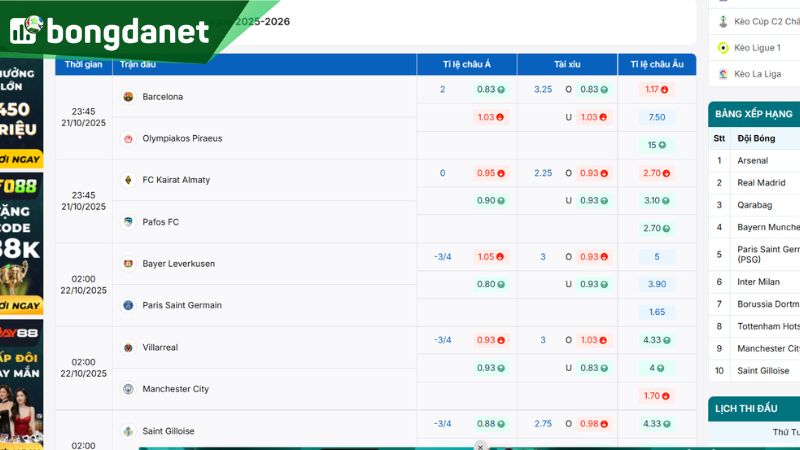The width and height of the screenshot is (800, 450).
Task: Click the Tỉ lệ châu Á column header
Action: 466,64
